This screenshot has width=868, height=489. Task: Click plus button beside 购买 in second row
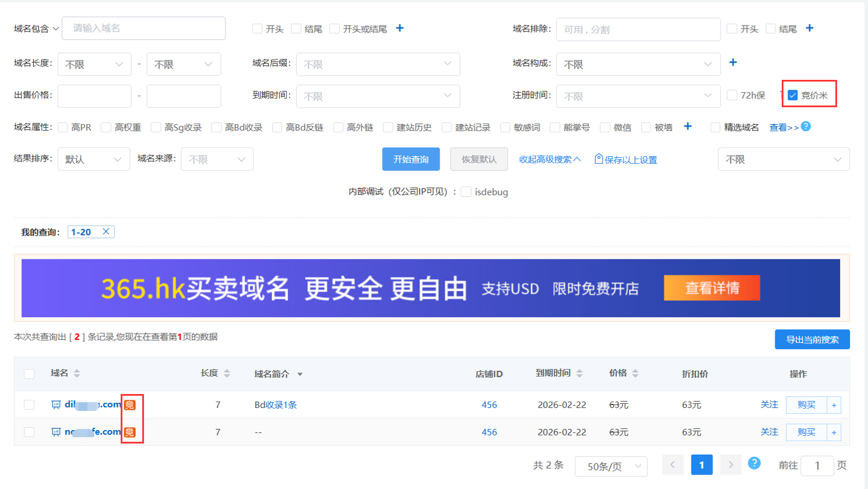point(834,432)
